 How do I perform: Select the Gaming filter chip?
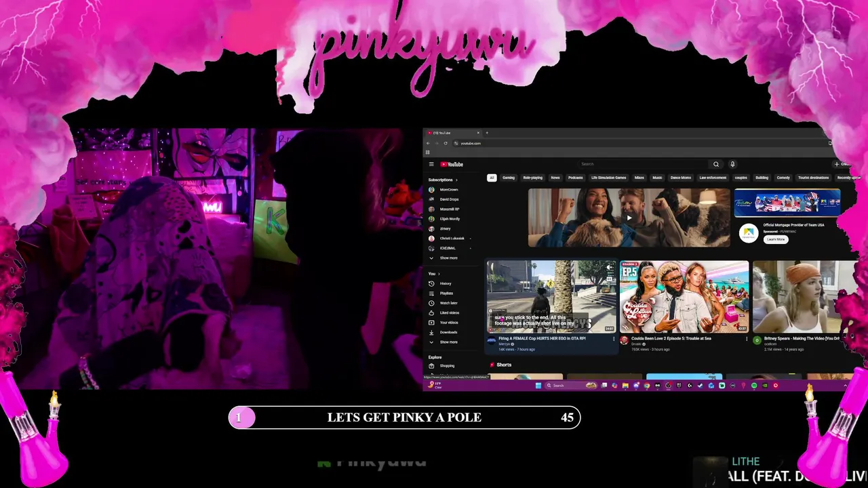(508, 178)
